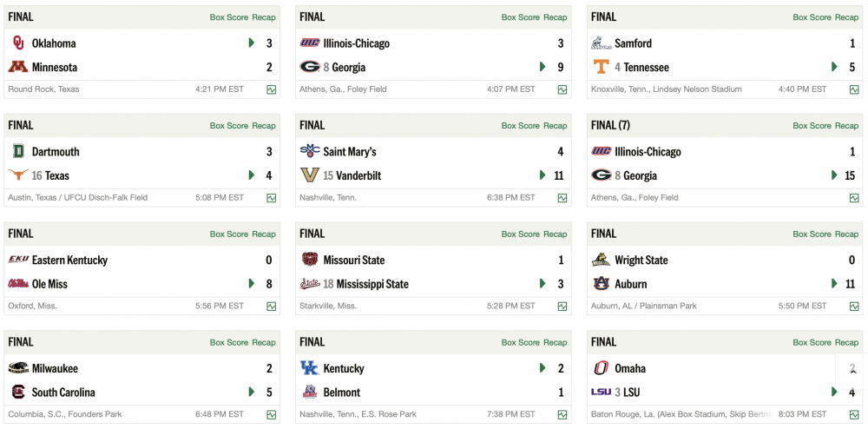View Box Score for Saint Mary's vs Vanderbilt

pos(521,126)
